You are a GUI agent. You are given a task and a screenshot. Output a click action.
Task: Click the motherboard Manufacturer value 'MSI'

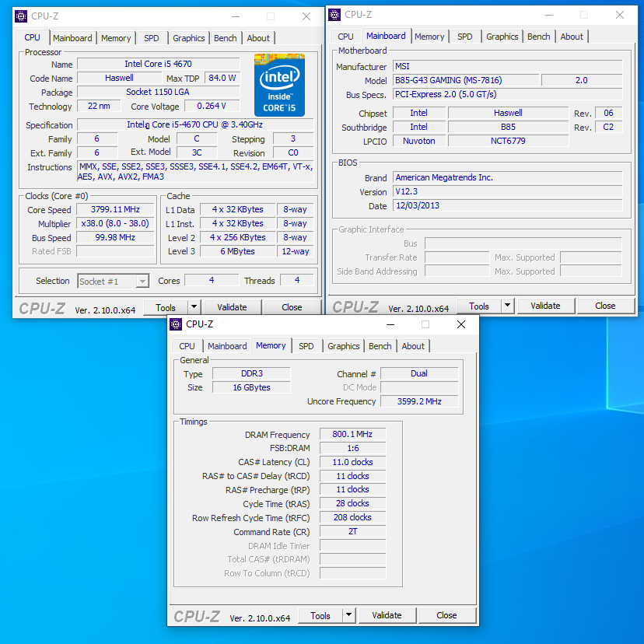(x=508, y=67)
